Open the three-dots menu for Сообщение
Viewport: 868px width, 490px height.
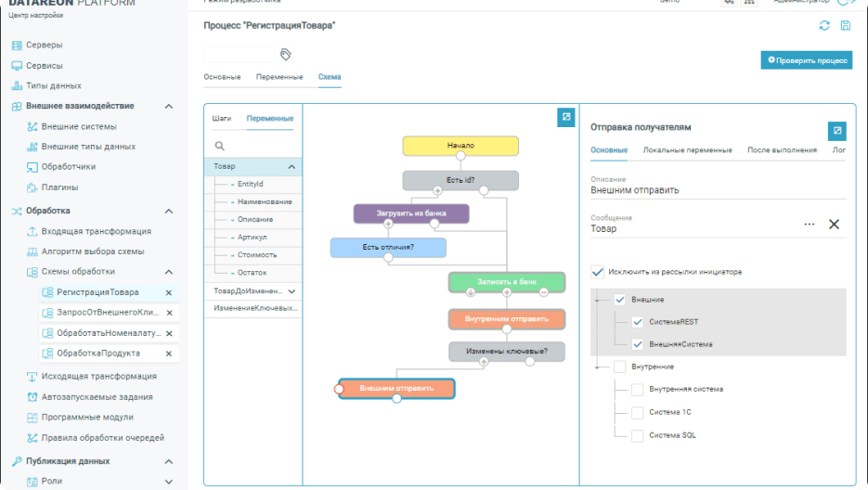pos(810,225)
